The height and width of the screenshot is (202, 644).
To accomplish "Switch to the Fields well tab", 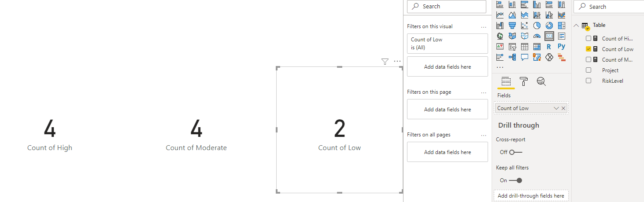I will point(506,81).
